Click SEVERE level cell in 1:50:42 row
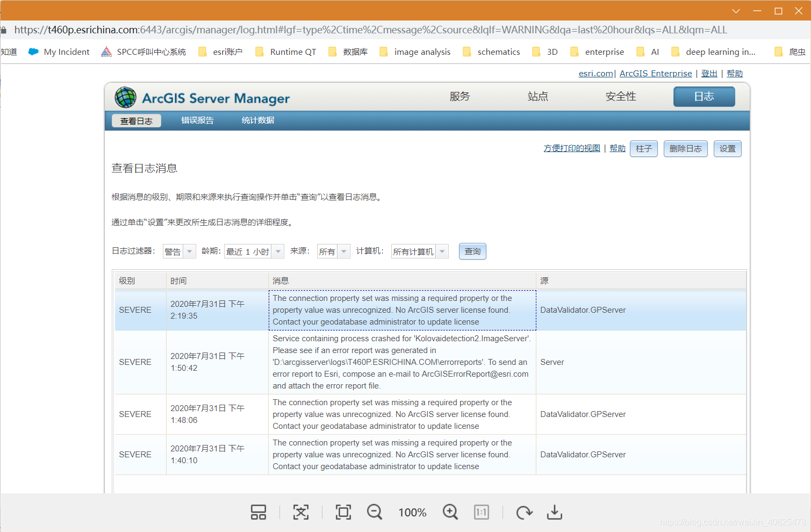This screenshot has height=532, width=811. [140, 362]
